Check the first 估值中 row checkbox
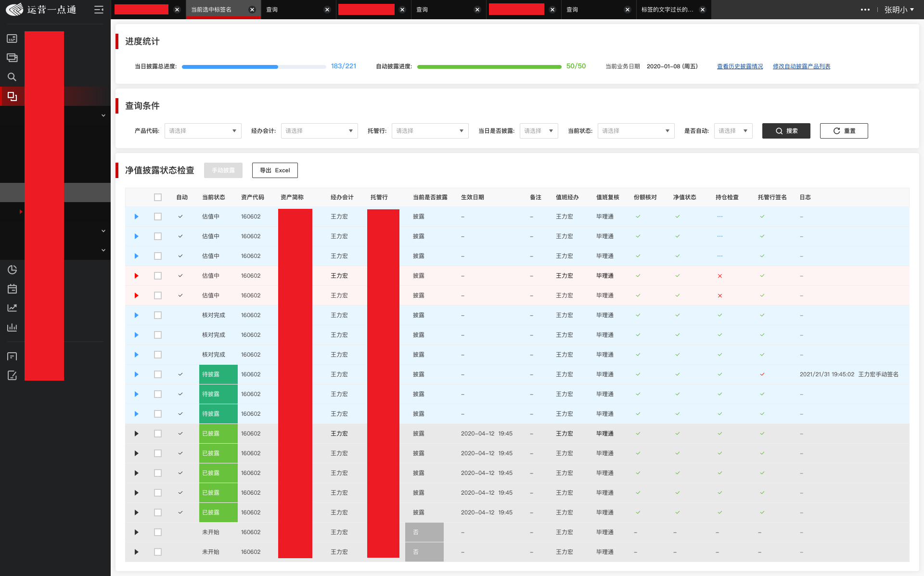 [x=158, y=217]
